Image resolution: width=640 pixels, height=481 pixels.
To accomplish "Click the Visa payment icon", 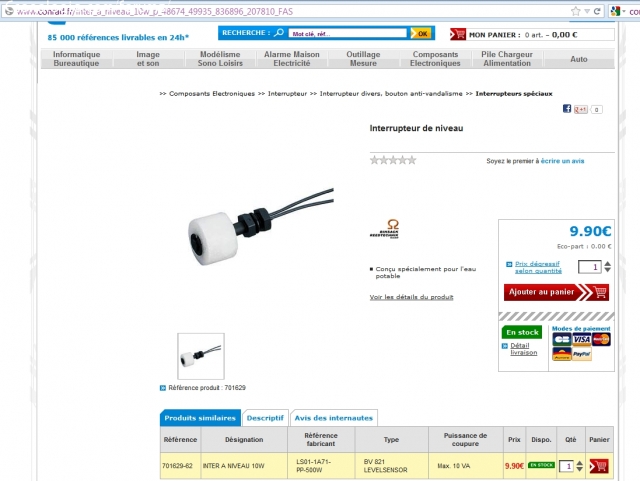I will (x=581, y=339).
